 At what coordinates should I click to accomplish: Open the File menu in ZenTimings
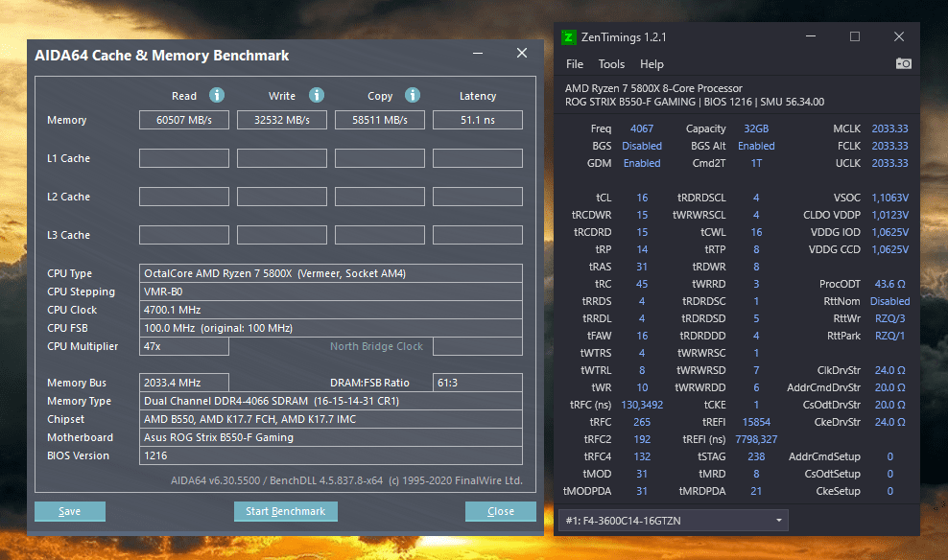coord(575,64)
